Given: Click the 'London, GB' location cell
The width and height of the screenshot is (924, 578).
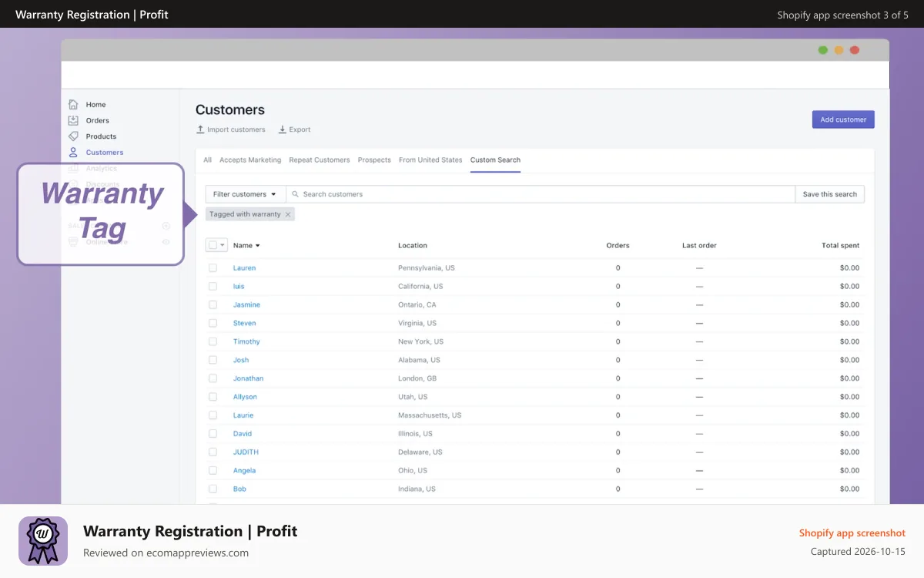Looking at the screenshot, I should tap(417, 378).
